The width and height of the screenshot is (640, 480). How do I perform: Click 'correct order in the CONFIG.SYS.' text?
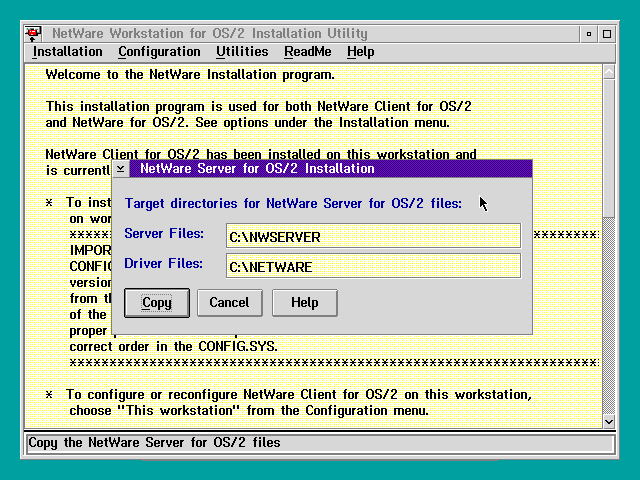(173, 347)
